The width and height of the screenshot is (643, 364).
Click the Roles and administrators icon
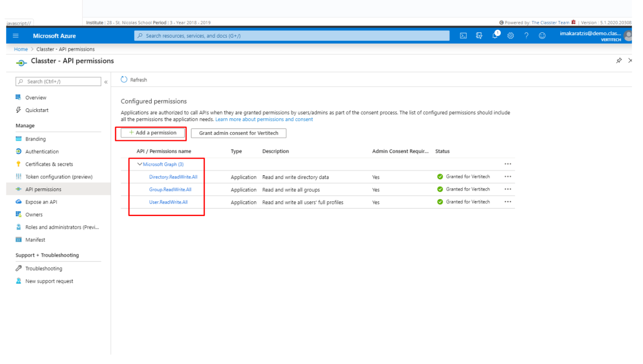18,227
